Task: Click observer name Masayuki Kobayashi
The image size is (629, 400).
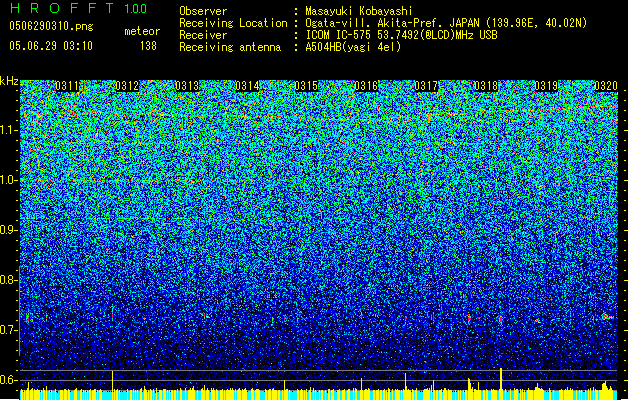Action: click(x=359, y=11)
